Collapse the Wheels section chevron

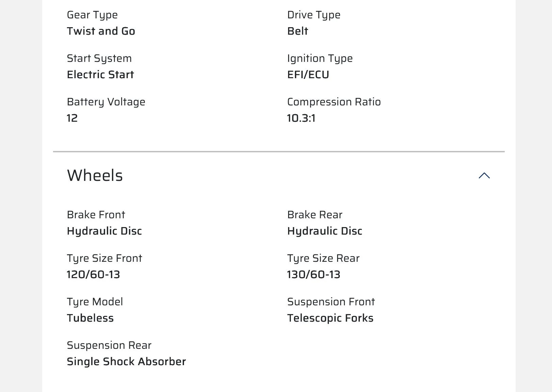(484, 175)
